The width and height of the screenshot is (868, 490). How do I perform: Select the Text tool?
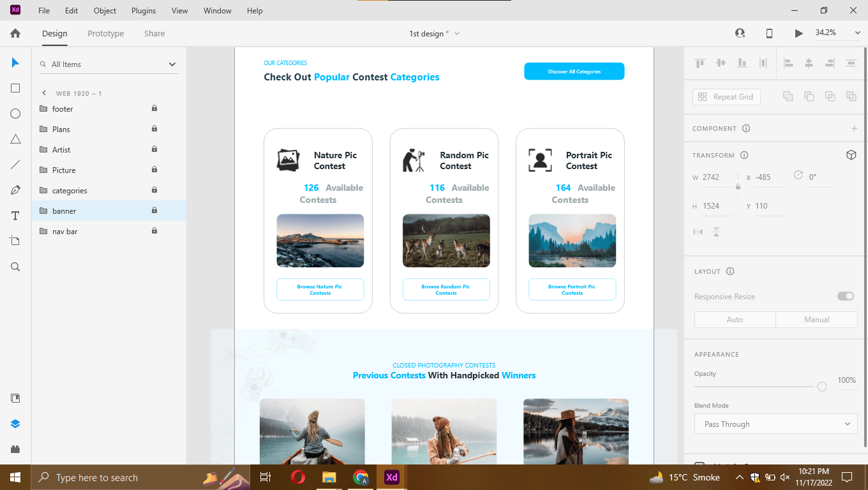15,216
